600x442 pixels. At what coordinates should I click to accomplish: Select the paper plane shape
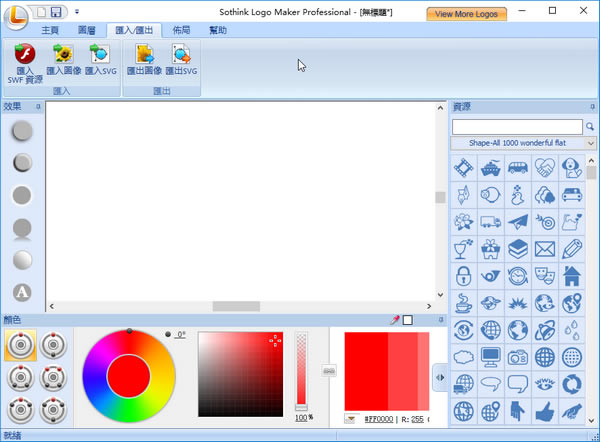pos(518,222)
